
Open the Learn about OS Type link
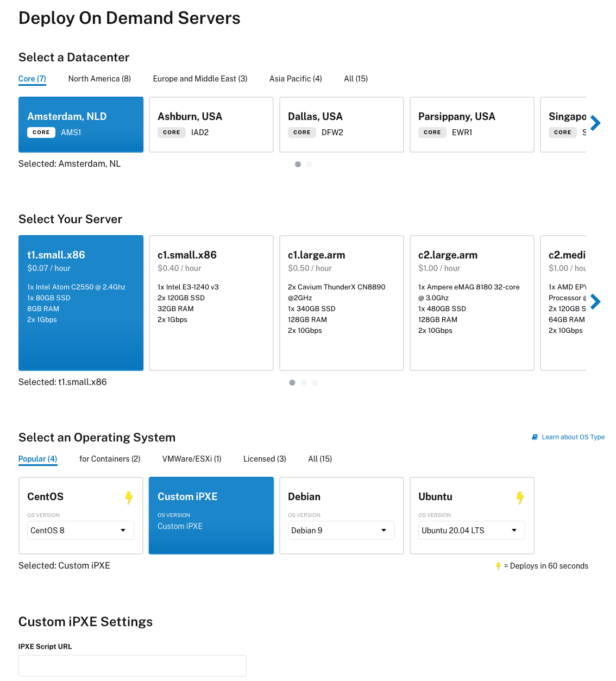click(573, 437)
